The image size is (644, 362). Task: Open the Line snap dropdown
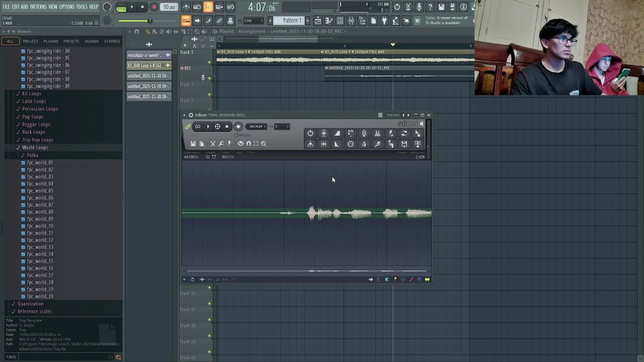[254, 21]
